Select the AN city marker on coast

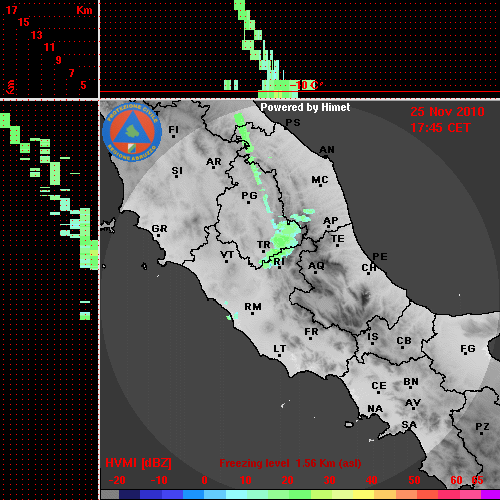coord(325,156)
